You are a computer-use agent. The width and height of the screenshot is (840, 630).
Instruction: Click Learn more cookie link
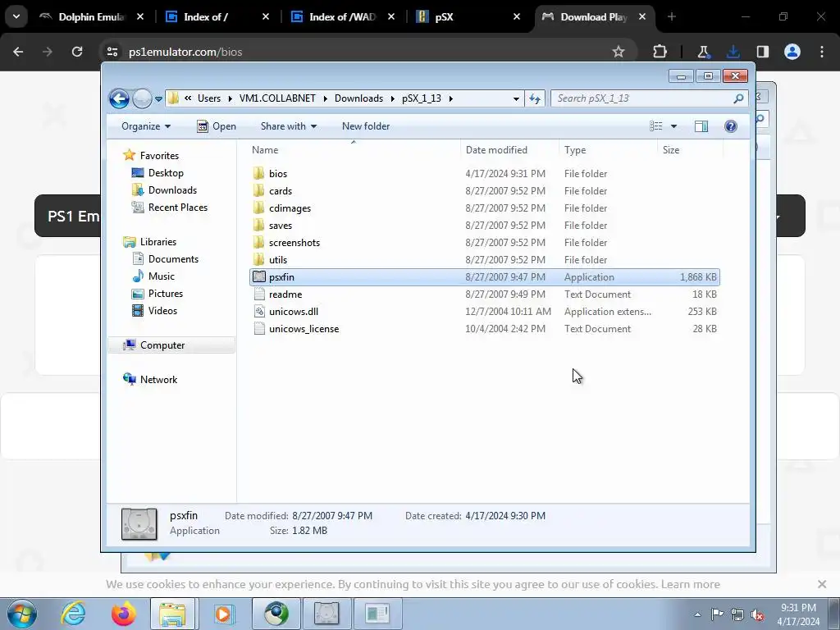coord(690,584)
